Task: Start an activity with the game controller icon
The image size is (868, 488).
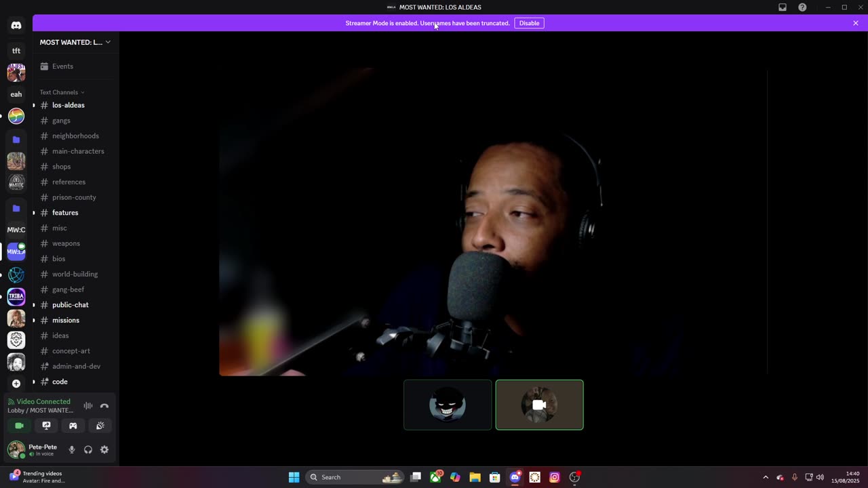Action: [x=73, y=426]
